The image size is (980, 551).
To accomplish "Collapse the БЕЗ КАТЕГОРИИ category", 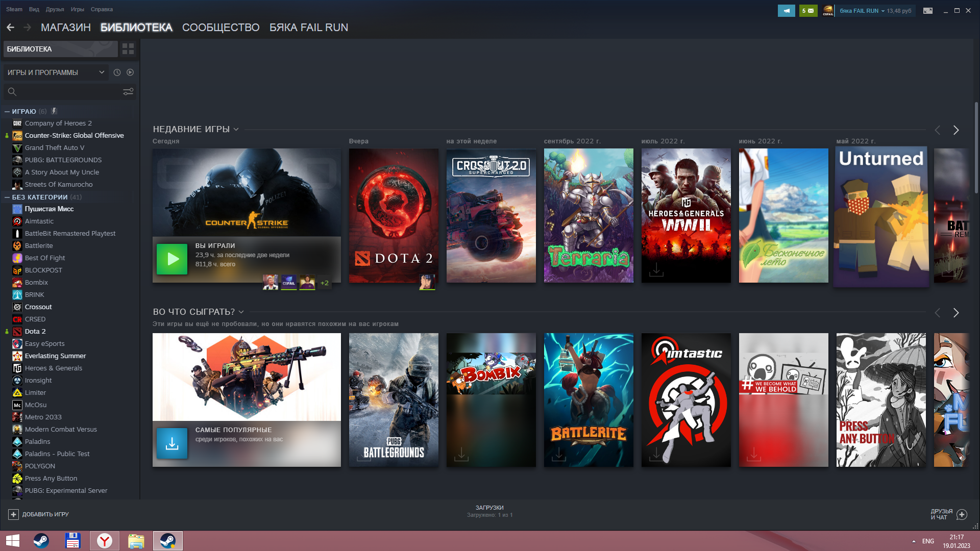I will (x=7, y=197).
